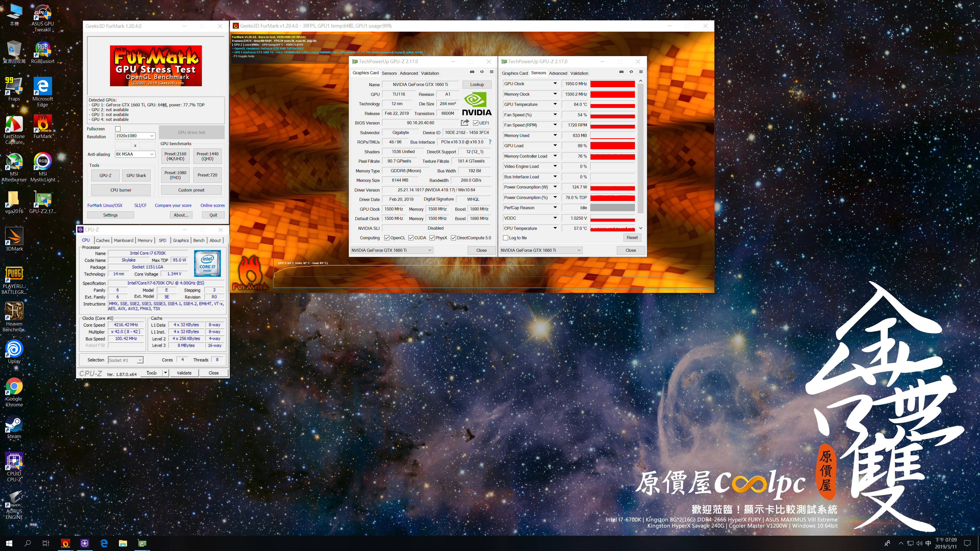The image size is (980, 551).
Task: Toggle OpenCL checkbox in GPU-Z
Action: [387, 238]
